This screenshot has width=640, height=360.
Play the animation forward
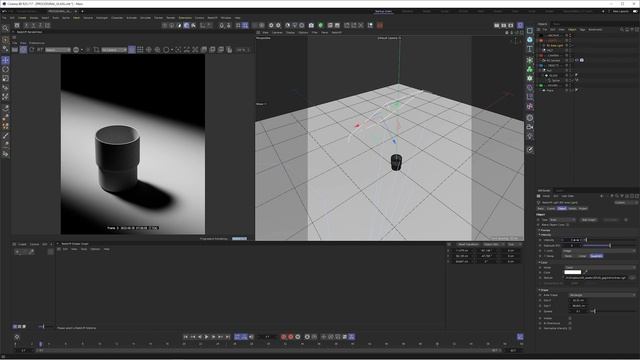click(x=207, y=337)
